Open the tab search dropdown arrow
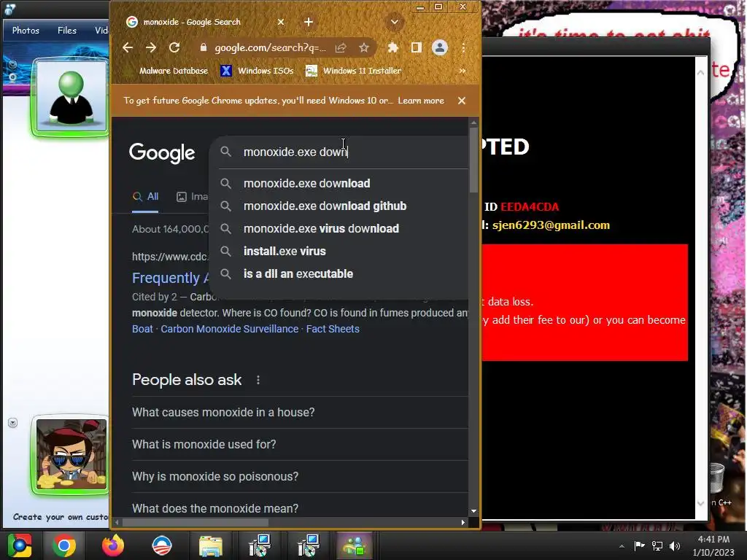The width and height of the screenshot is (747, 560). 395,22
